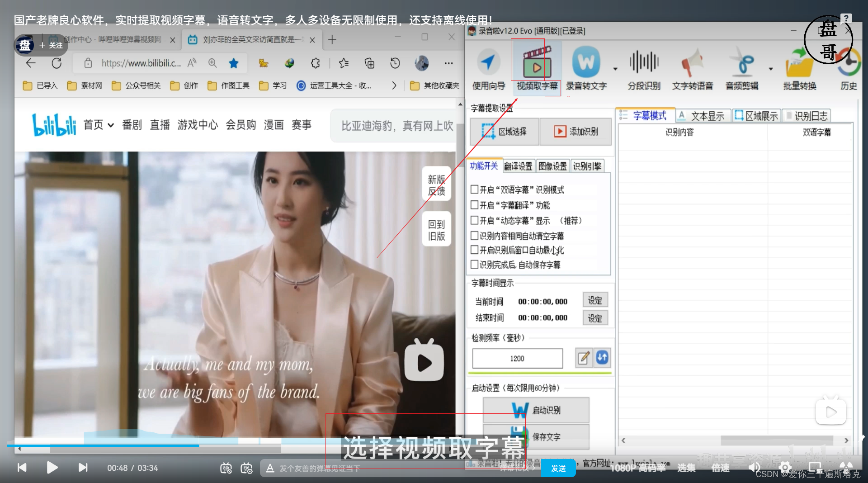Click the zoom magnifier icon in address bar
Screen dimensions: 868x483
pos(212,63)
